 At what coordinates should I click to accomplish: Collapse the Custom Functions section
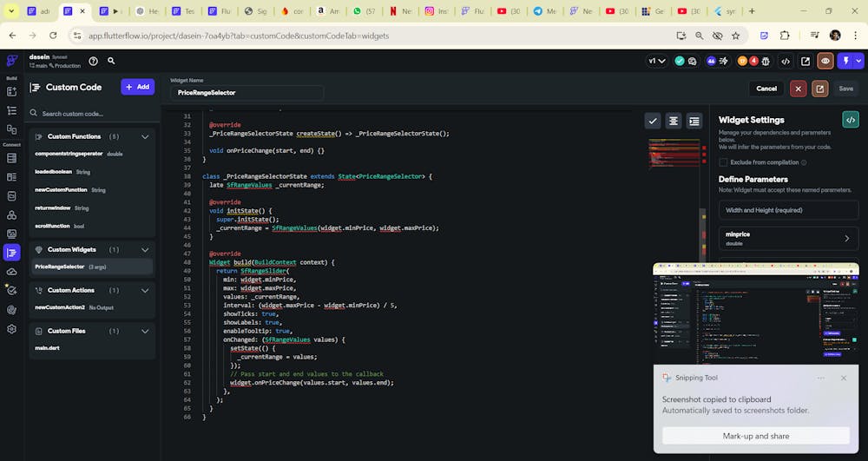coord(145,136)
